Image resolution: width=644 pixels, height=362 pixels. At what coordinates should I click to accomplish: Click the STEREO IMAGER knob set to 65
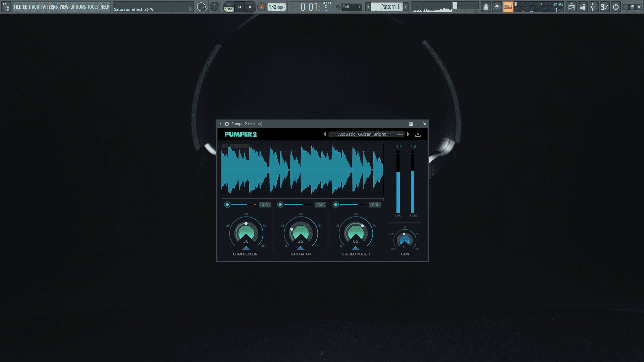tap(356, 233)
